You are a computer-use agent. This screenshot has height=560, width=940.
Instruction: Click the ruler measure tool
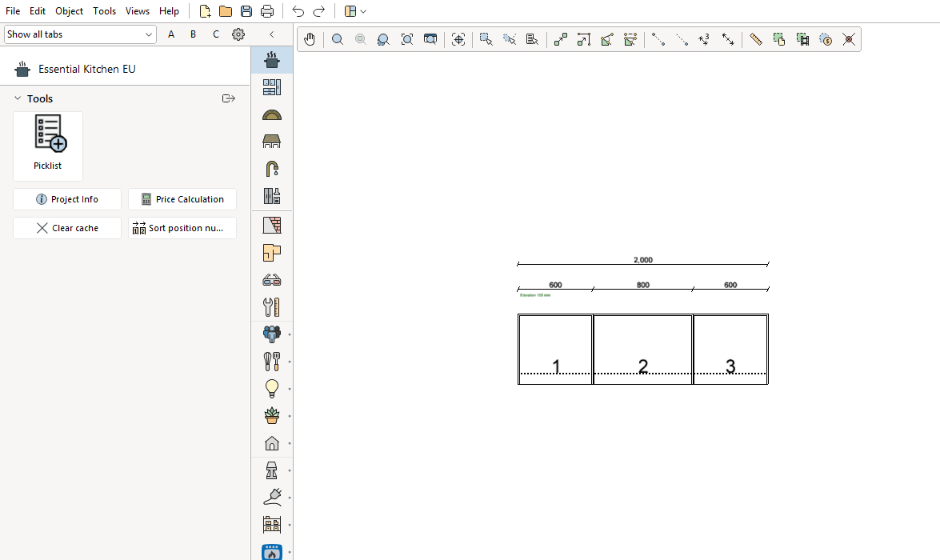point(756,39)
